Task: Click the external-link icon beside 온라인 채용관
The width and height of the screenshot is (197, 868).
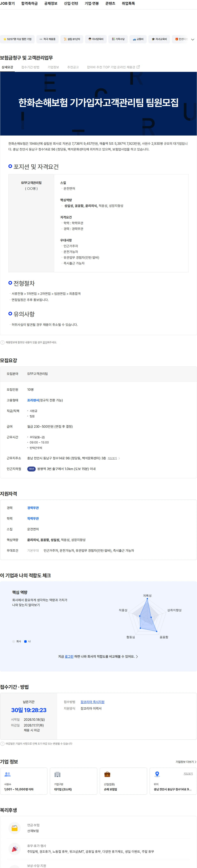Action: click(x=138, y=67)
